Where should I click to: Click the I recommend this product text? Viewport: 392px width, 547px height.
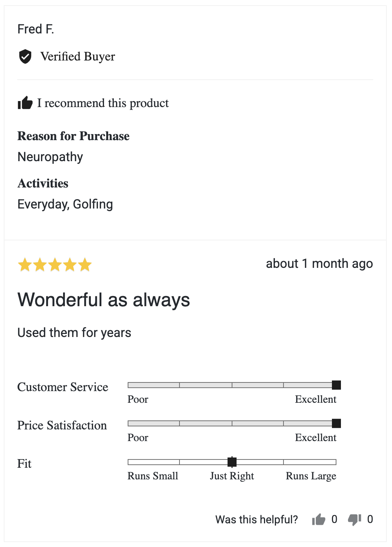[x=103, y=103]
